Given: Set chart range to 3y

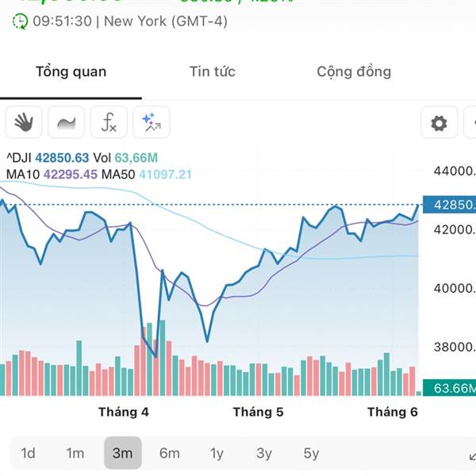Looking at the screenshot, I should [264, 453].
